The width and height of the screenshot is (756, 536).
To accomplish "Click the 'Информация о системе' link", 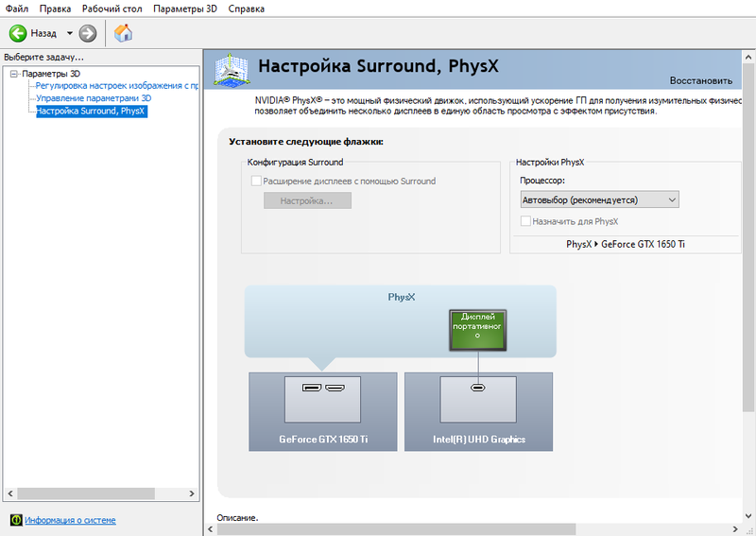I will [x=71, y=520].
